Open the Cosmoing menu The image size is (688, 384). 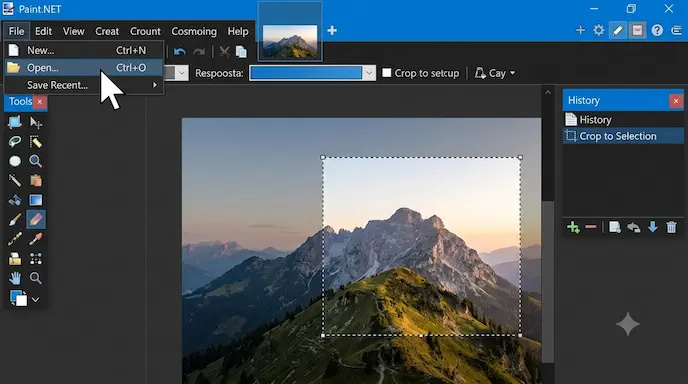click(x=194, y=31)
